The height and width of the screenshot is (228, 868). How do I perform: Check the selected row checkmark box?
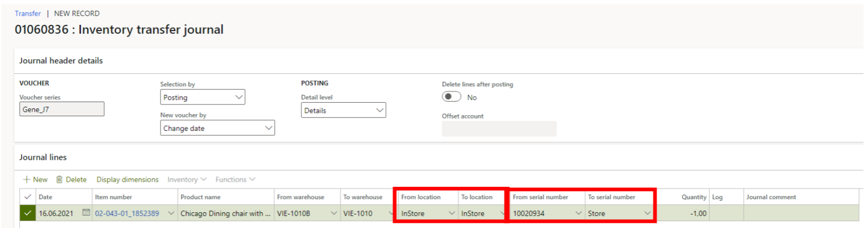click(x=27, y=213)
